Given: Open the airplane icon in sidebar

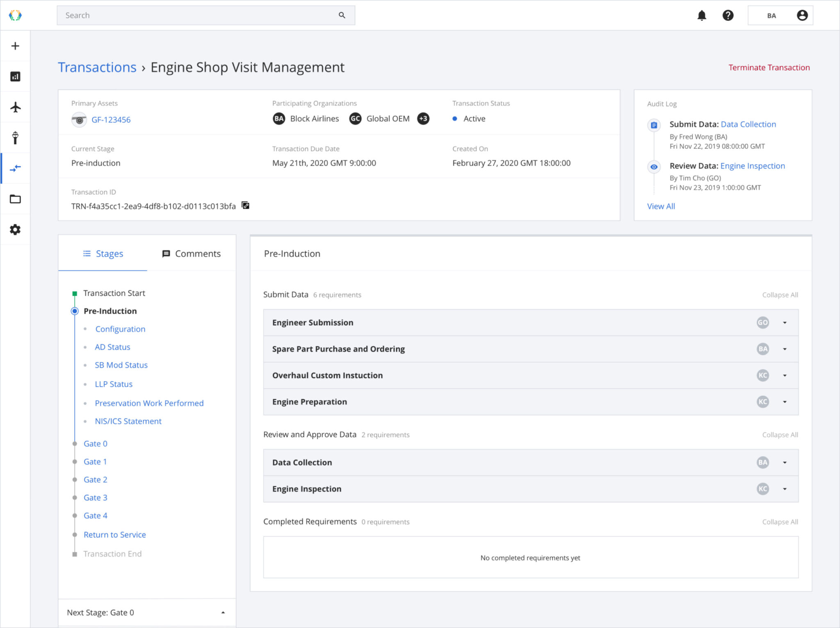Looking at the screenshot, I should coord(15,107).
